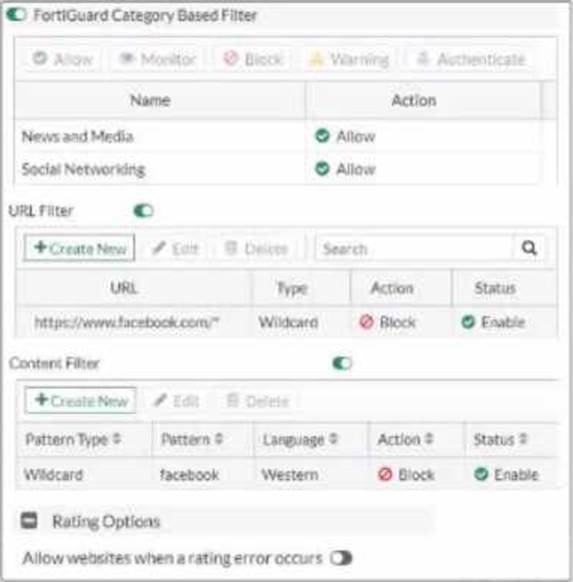Click the Warning triangle icon in toolbar
This screenshot has height=582, width=573.
pyautogui.click(x=317, y=59)
